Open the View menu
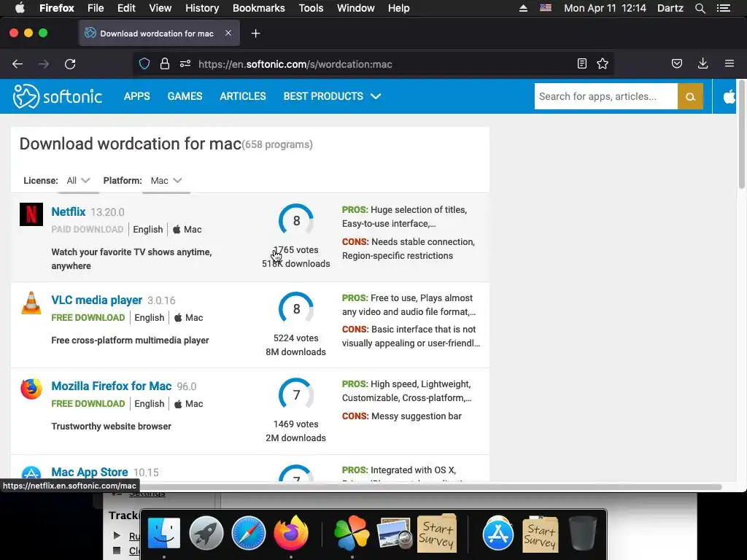Viewport: 747px width, 560px height. 160,8
